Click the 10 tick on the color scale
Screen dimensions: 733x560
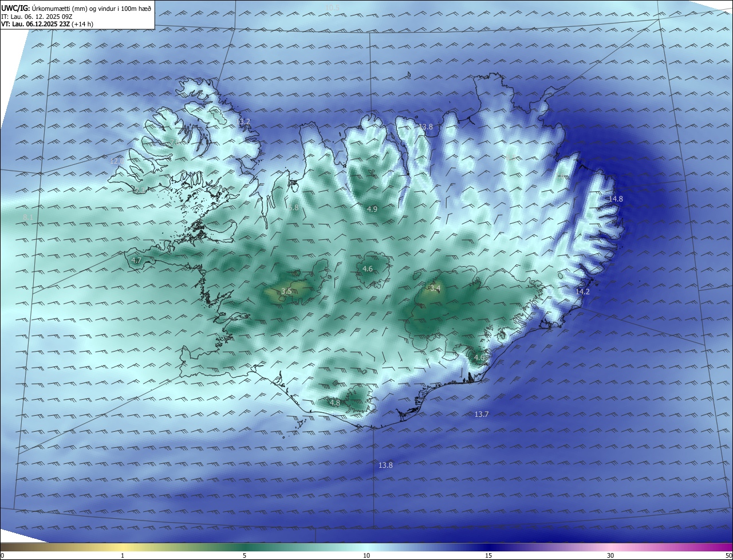click(366, 555)
